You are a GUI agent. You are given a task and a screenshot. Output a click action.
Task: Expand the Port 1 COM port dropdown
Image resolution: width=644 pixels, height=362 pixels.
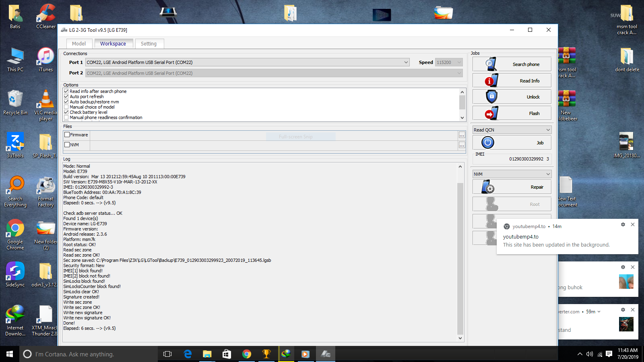pyautogui.click(x=406, y=62)
